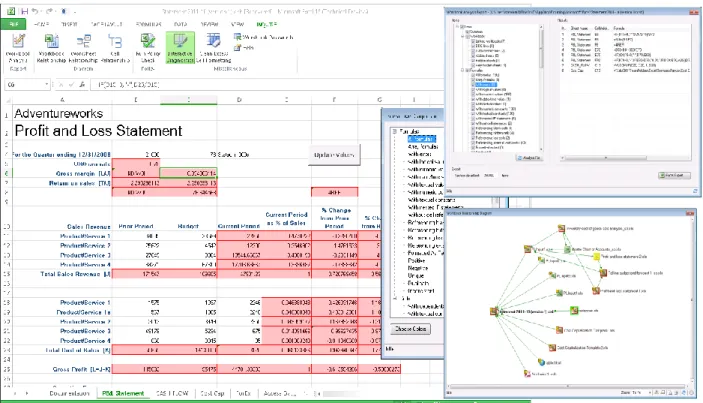
Task: Open Help in the Inquire ribbon
Action: (x=244, y=47)
